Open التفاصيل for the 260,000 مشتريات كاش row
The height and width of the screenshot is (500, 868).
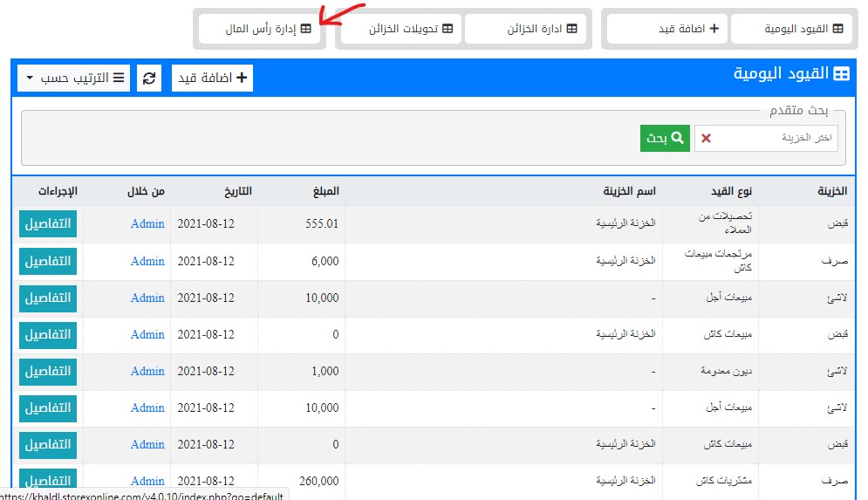[x=48, y=480]
